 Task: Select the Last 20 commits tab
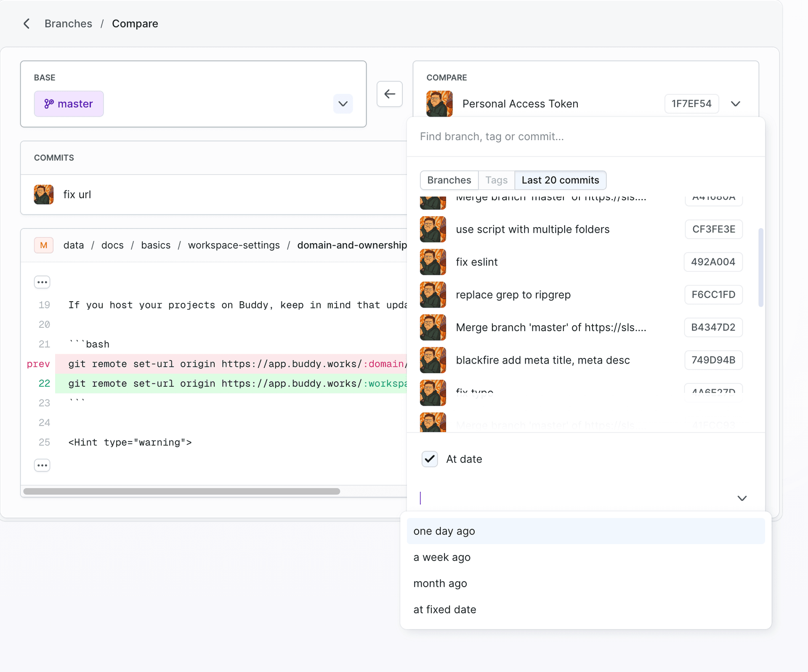560,180
